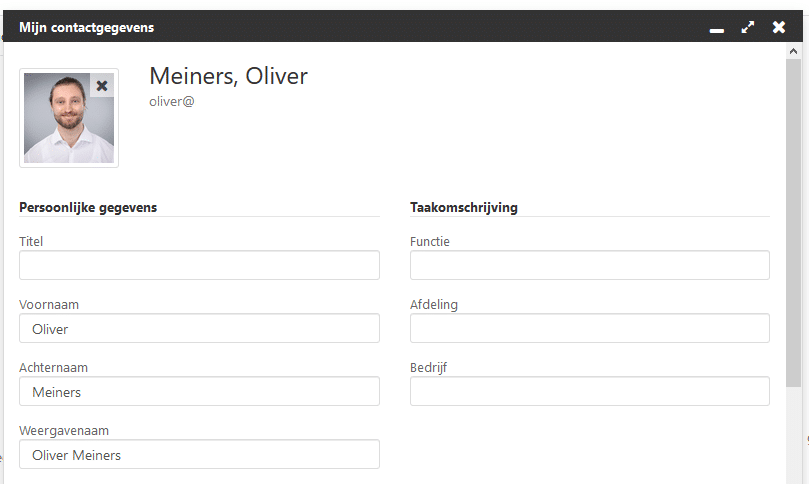The image size is (809, 489).
Task: Click the Voornaam field label
Action: (x=49, y=304)
